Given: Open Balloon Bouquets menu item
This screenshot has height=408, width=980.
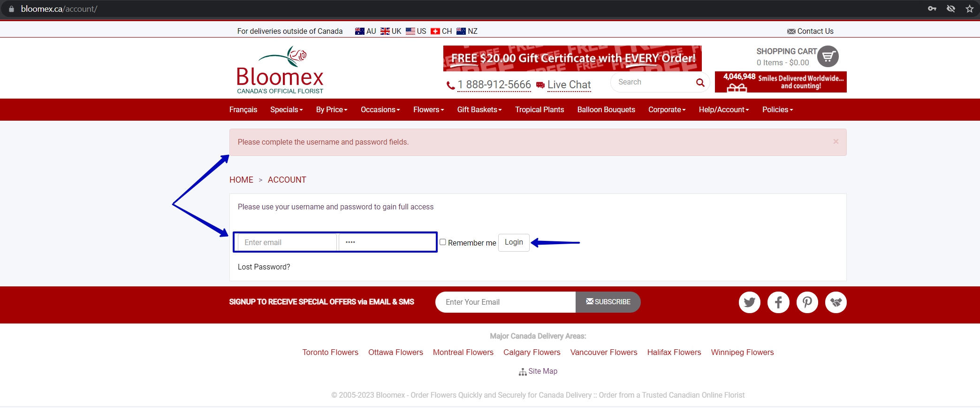Looking at the screenshot, I should (606, 109).
